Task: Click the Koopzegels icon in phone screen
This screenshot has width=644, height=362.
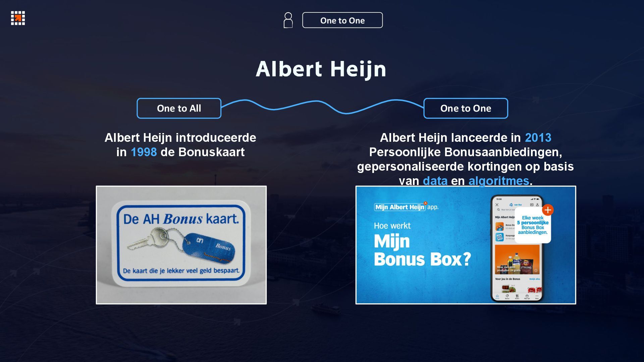Action: pos(499,237)
